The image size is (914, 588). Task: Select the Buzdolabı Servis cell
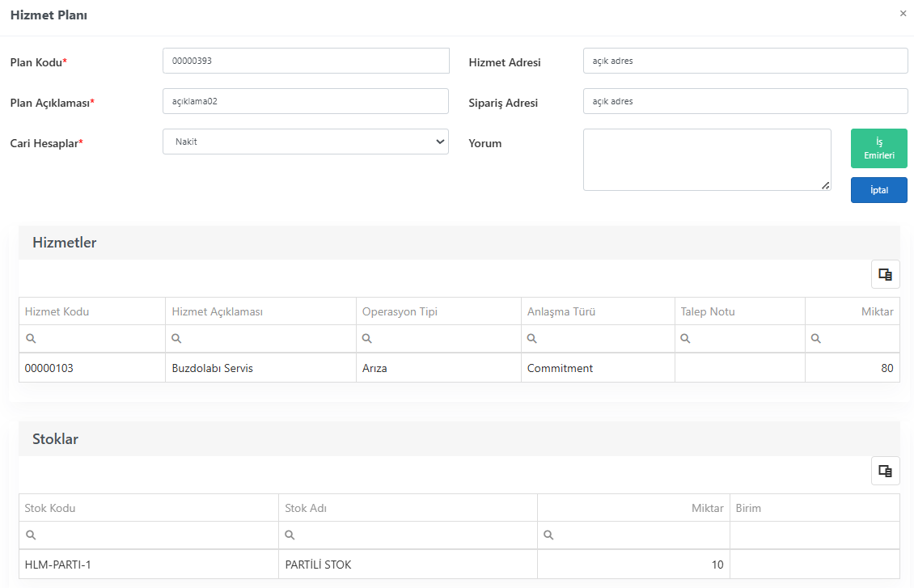pos(260,368)
